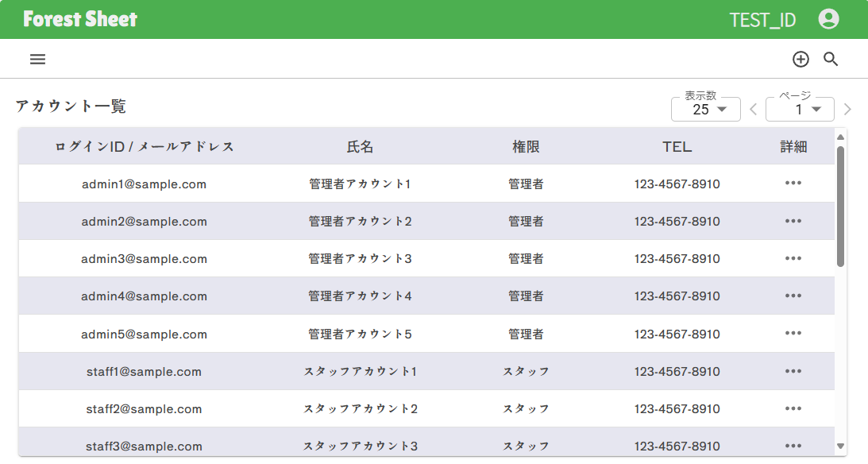Screen dimensions: 868x464
Task: Click the name スタッフアカウント3
Action: (361, 447)
